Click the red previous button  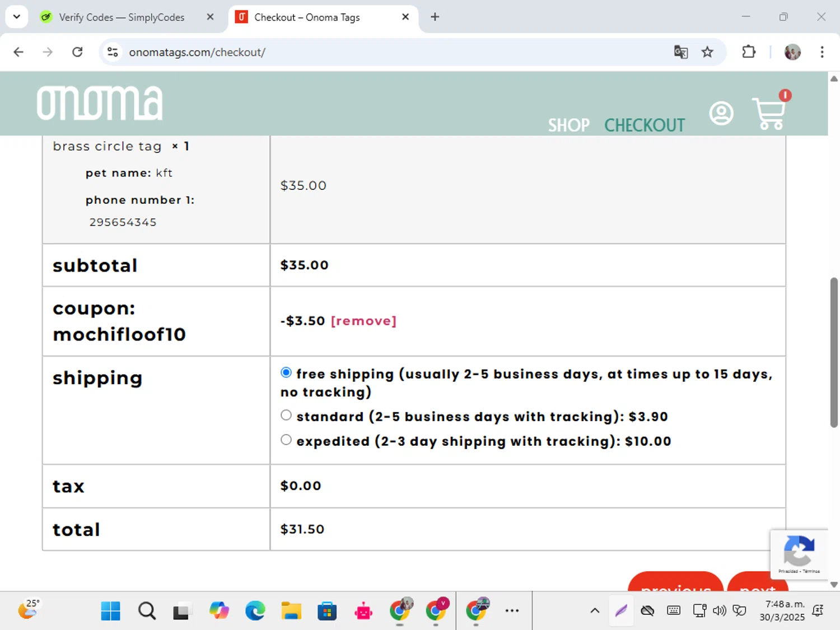click(676, 582)
